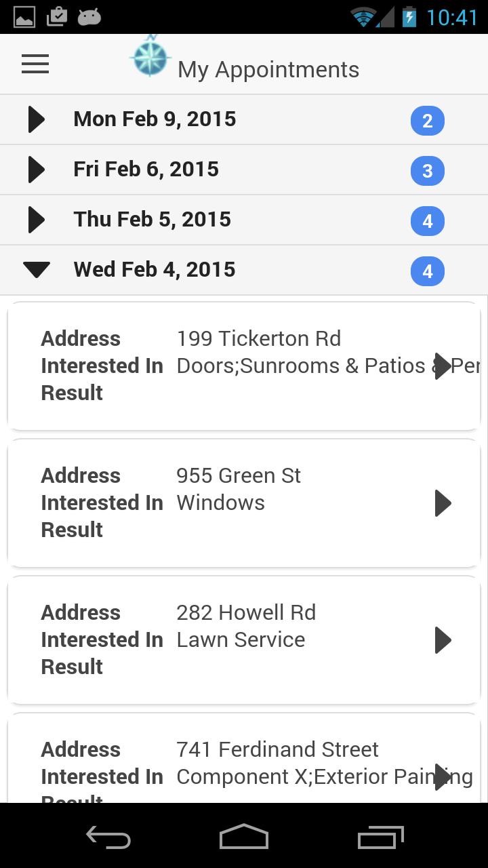This screenshot has height=868, width=488.
Task: Tap the My Appointments title
Action: click(x=268, y=70)
